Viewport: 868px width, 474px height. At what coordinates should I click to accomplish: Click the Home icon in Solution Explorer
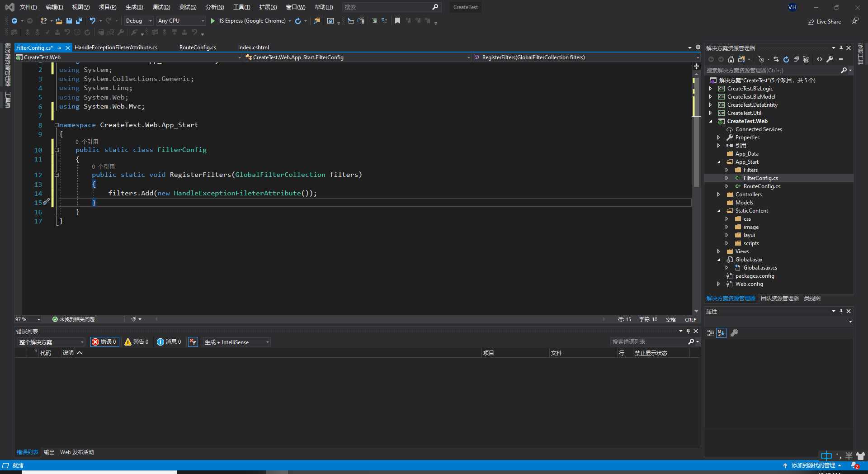click(x=731, y=59)
